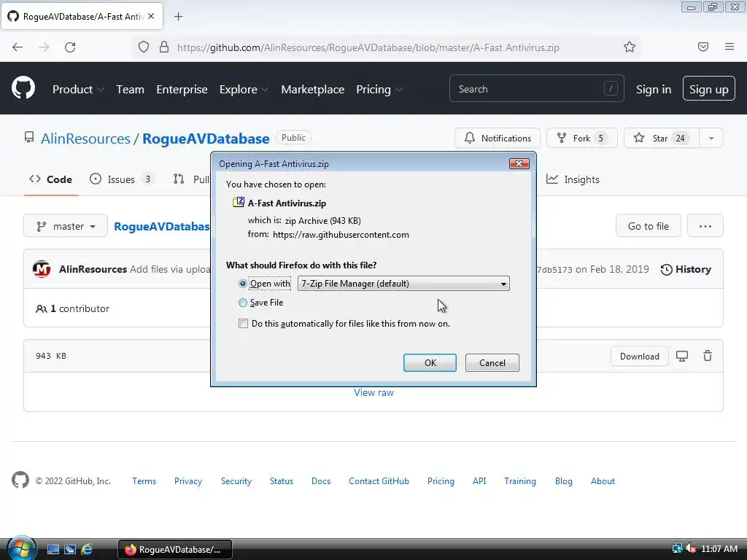The height and width of the screenshot is (560, 747).
Task: Expand the Explore menu
Action: pyautogui.click(x=244, y=89)
